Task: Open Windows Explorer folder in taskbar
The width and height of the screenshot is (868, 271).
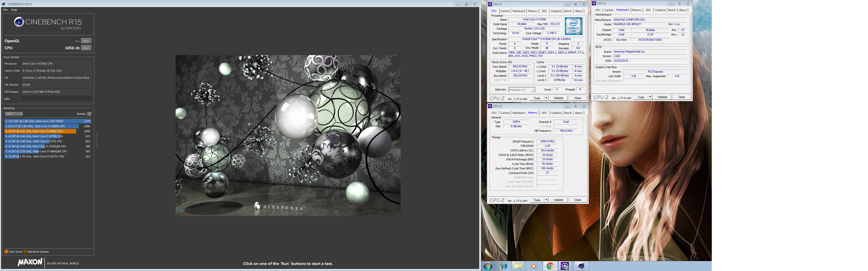Action: pyautogui.click(x=518, y=266)
